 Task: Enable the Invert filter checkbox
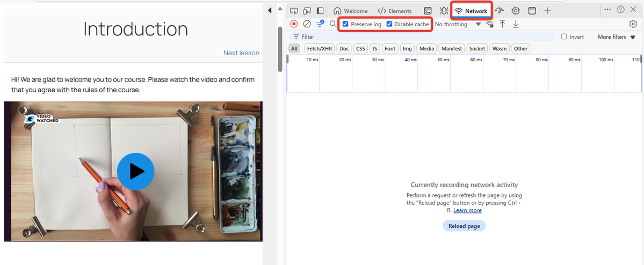(564, 37)
